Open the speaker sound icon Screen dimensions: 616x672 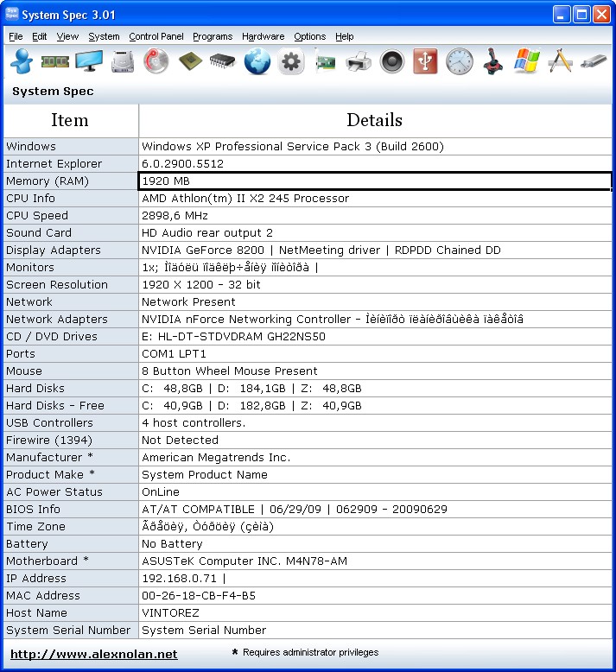coord(392,61)
